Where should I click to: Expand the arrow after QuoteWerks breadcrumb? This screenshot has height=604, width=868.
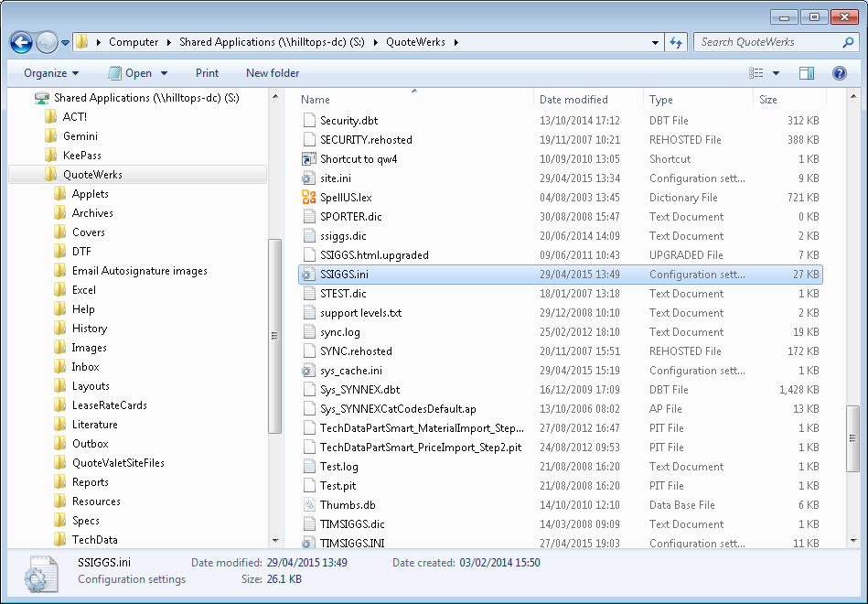tap(456, 42)
